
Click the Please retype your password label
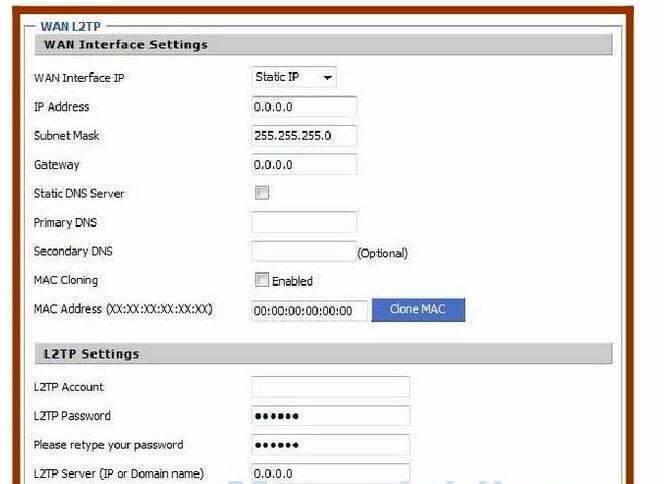point(108,445)
